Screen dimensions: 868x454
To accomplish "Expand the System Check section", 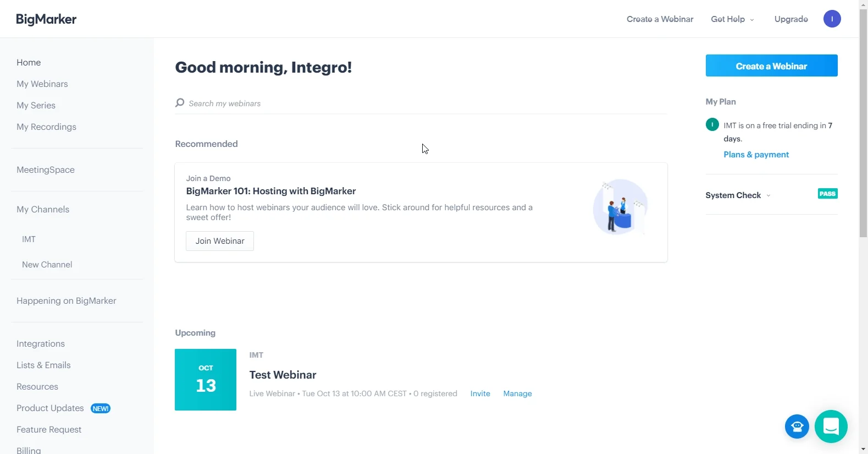I will click(738, 195).
